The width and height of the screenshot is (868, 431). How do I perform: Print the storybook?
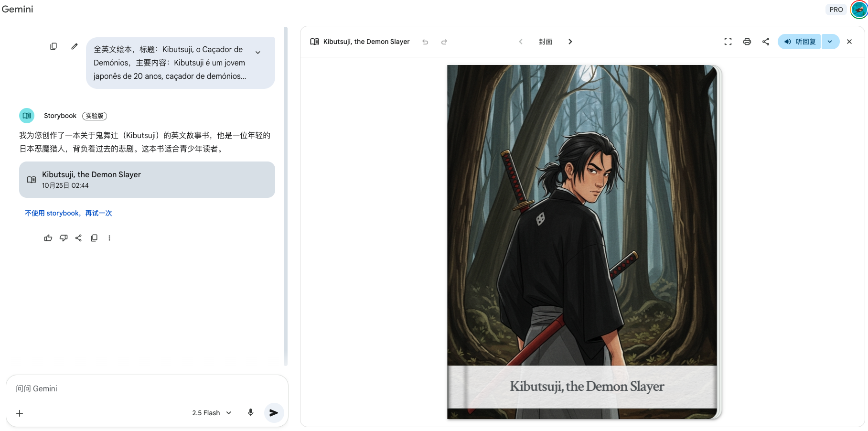747,42
